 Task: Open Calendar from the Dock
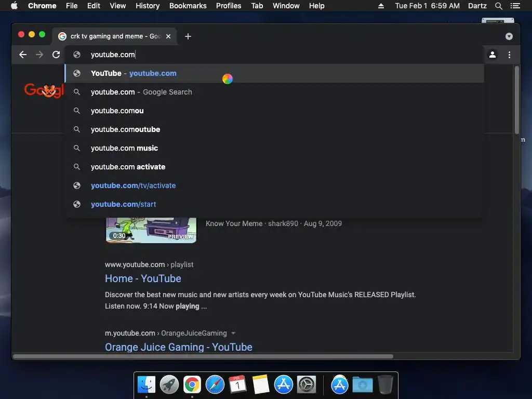coord(237,384)
